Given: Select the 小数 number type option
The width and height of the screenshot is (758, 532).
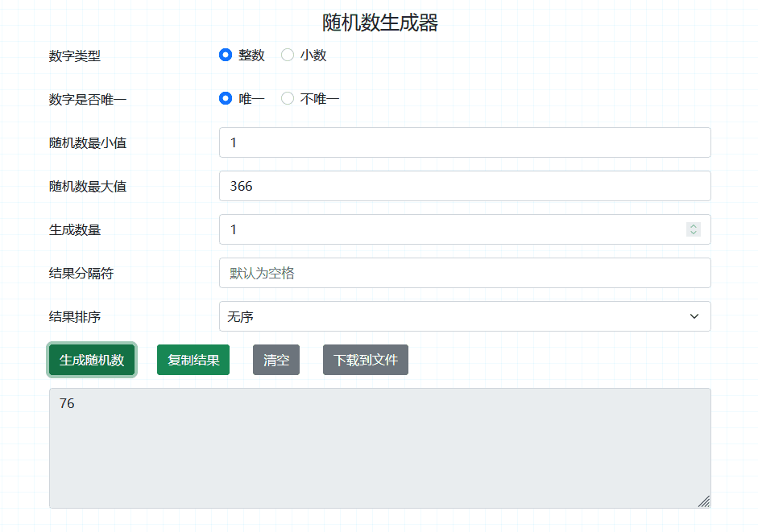Looking at the screenshot, I should [287, 55].
